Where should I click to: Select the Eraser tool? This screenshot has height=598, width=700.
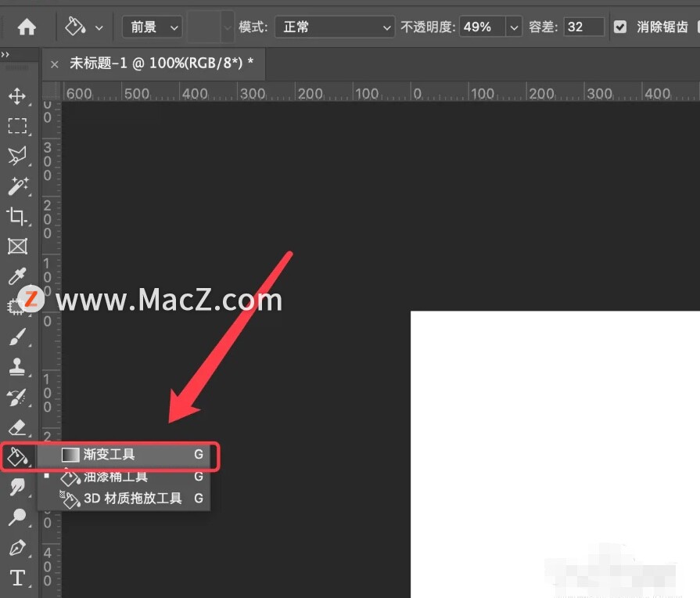17,427
